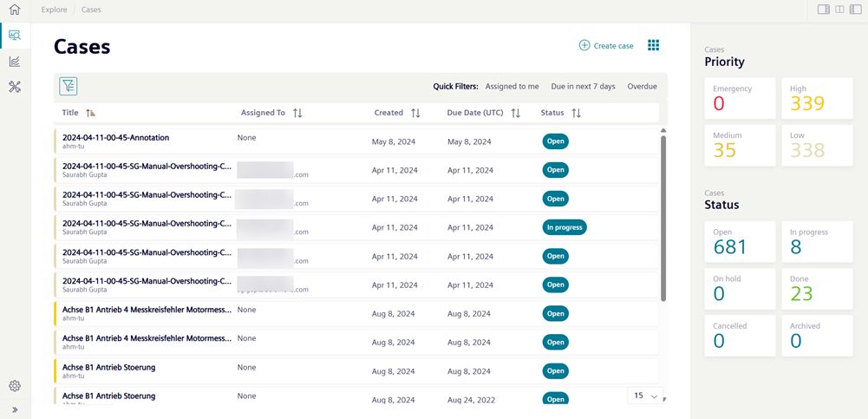
Task: Open the Home icon in sidebar
Action: click(15, 10)
